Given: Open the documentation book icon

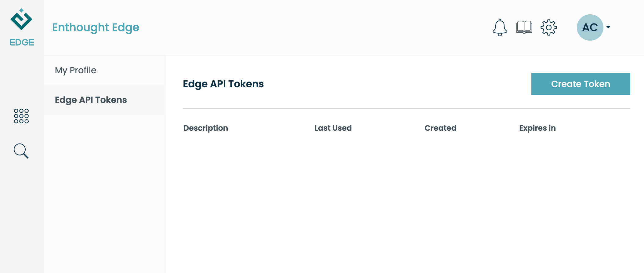Looking at the screenshot, I should click(x=524, y=27).
